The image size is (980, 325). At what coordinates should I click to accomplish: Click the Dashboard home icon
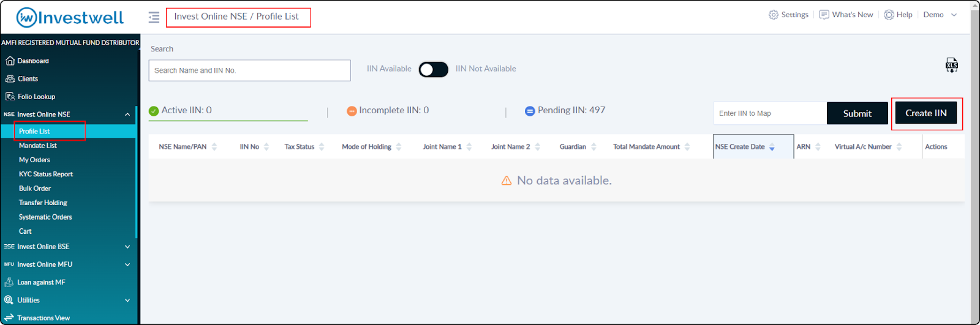10,61
